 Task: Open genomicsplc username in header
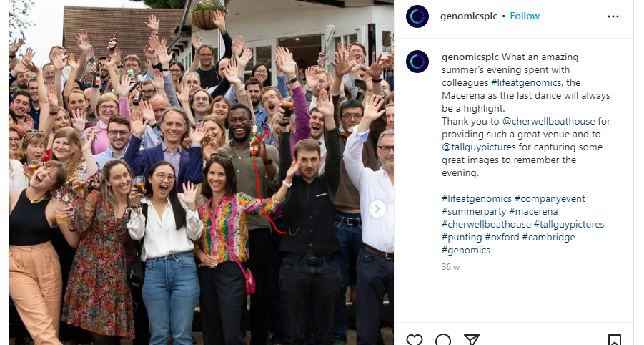pyautogui.click(x=469, y=16)
